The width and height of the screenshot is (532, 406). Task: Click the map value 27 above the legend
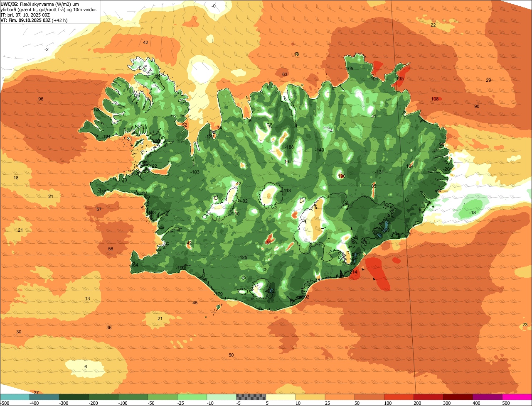[x=36, y=393]
